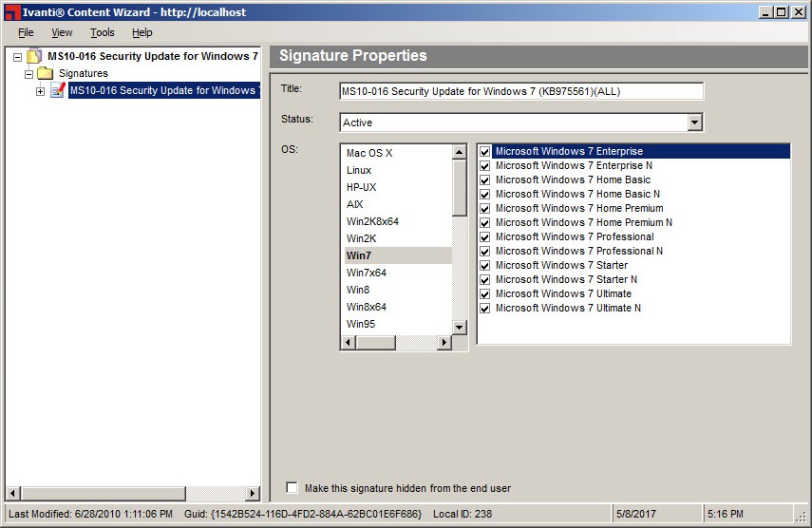This screenshot has height=528, width=812.
Task: Click tree panel horizontal scrollbar thumb
Action: click(104, 493)
